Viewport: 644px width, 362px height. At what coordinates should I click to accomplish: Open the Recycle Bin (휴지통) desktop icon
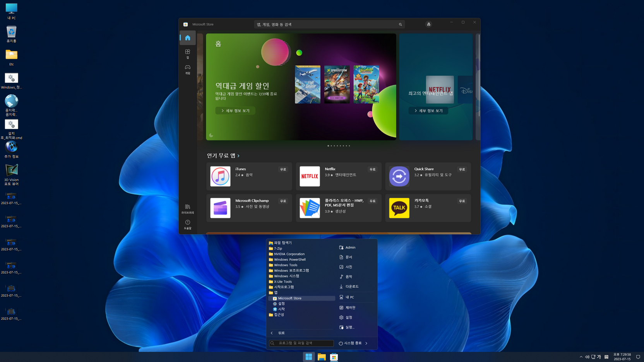11,34
